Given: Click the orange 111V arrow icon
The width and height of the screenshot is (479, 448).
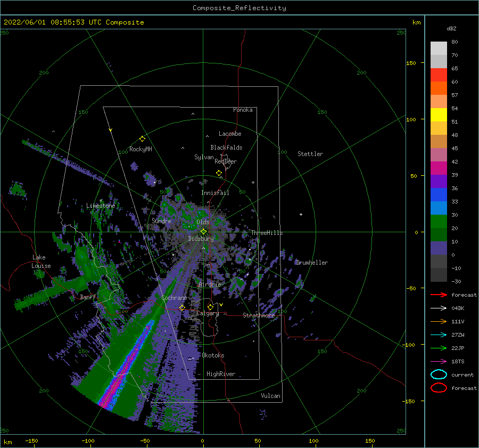Looking at the screenshot, I should tap(439, 321).
